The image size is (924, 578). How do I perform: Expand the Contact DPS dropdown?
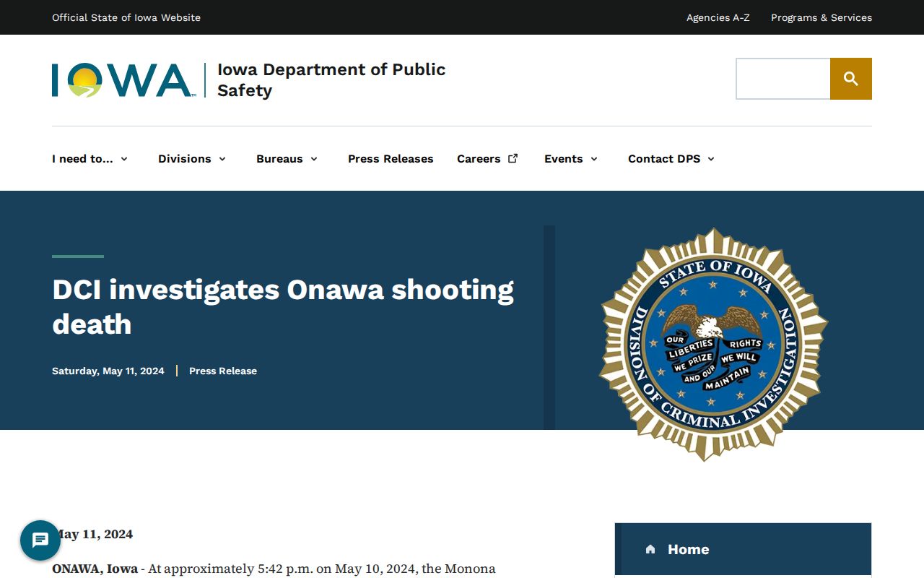[x=671, y=159]
